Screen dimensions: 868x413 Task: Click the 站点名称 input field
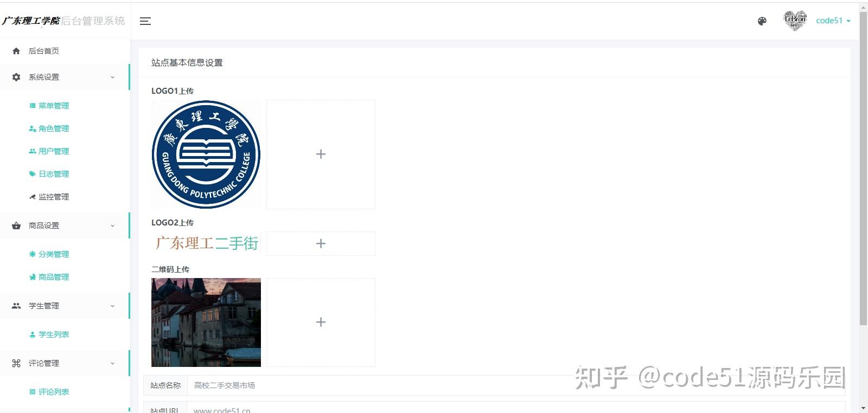516,385
